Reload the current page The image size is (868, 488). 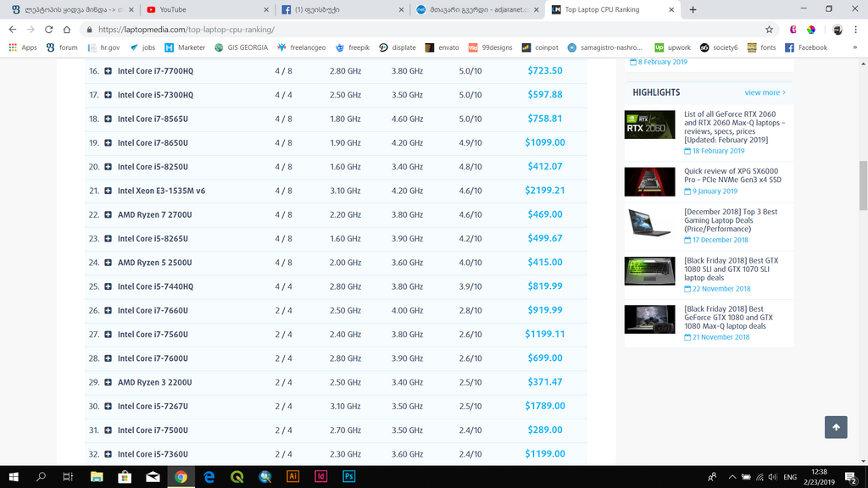48,30
